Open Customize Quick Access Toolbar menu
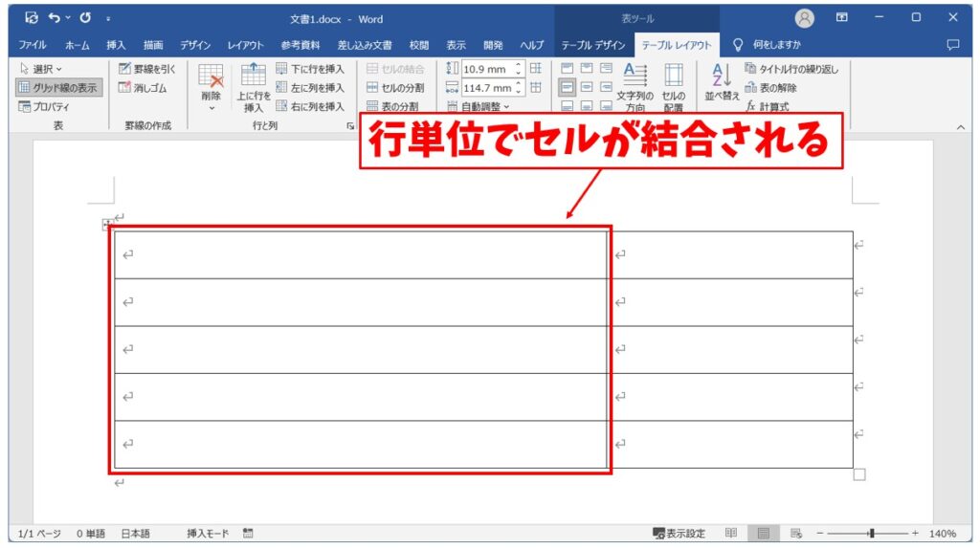The width and height of the screenshot is (980, 548). (108, 19)
